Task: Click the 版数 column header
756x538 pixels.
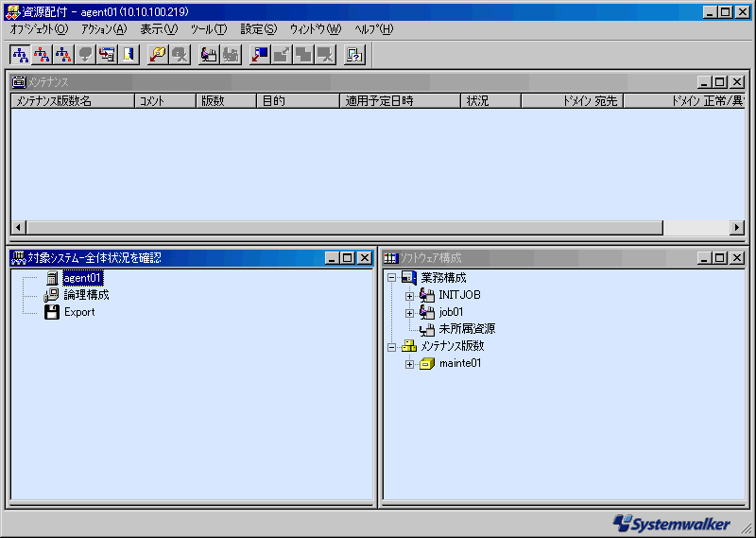Action: [226, 101]
